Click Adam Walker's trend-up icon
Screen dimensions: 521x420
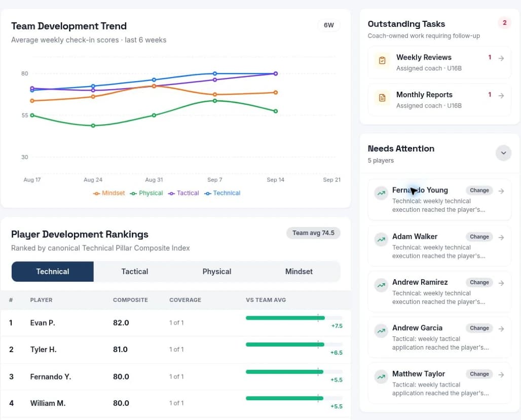click(x=381, y=239)
